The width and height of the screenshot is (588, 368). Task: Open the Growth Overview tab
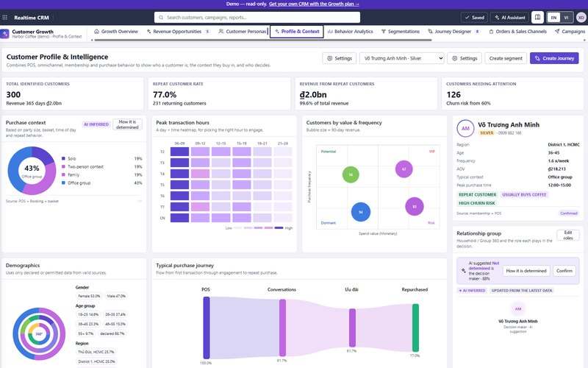click(x=116, y=32)
